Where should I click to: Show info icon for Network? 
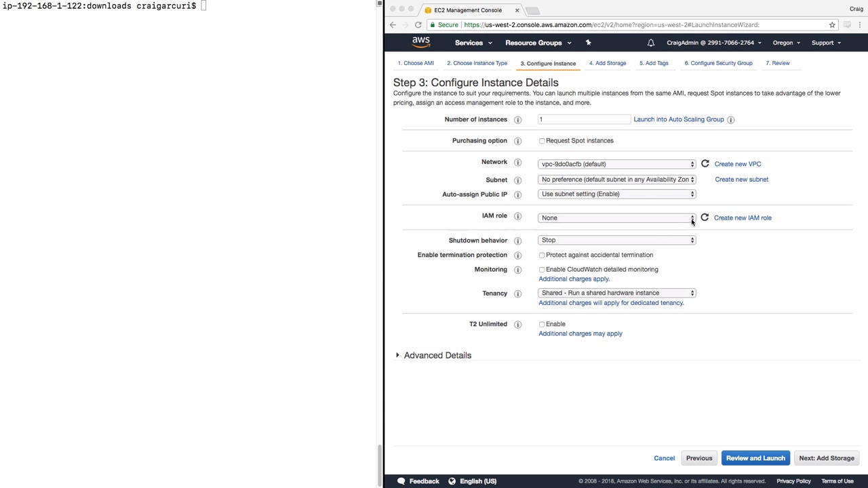coord(517,163)
